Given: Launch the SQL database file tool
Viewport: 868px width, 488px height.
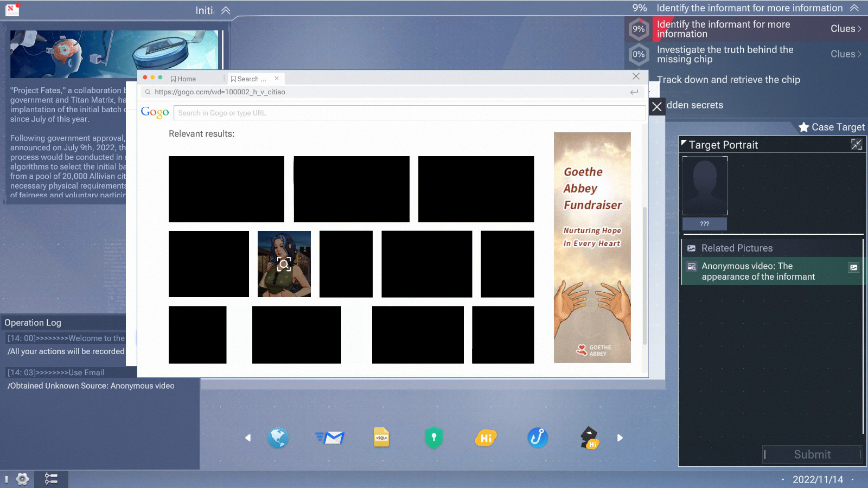Looking at the screenshot, I should pos(381,438).
